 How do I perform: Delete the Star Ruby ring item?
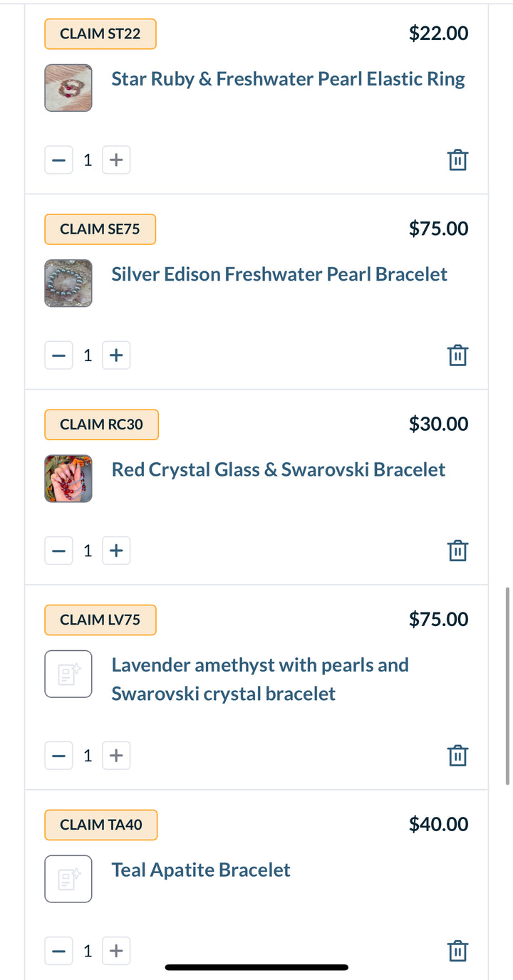point(457,160)
